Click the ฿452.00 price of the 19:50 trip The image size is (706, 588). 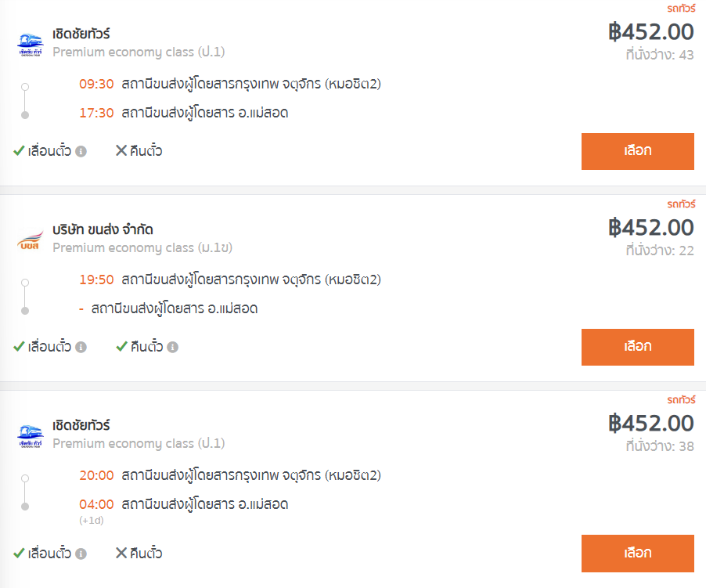[x=650, y=227]
